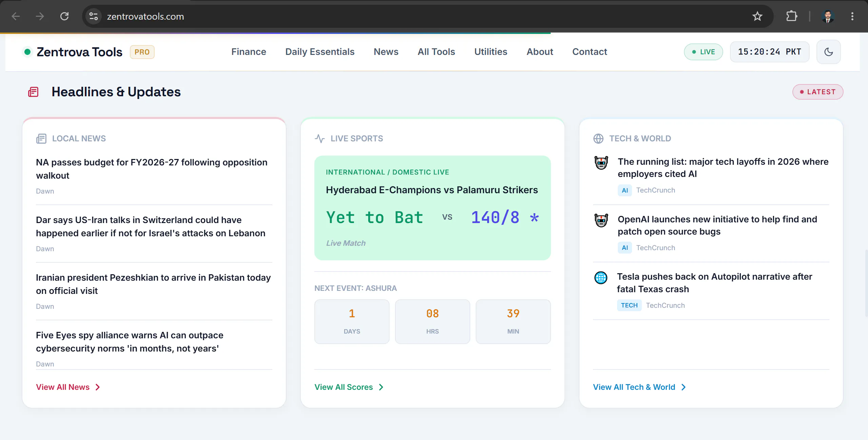Click the LATEST badge

point(818,92)
